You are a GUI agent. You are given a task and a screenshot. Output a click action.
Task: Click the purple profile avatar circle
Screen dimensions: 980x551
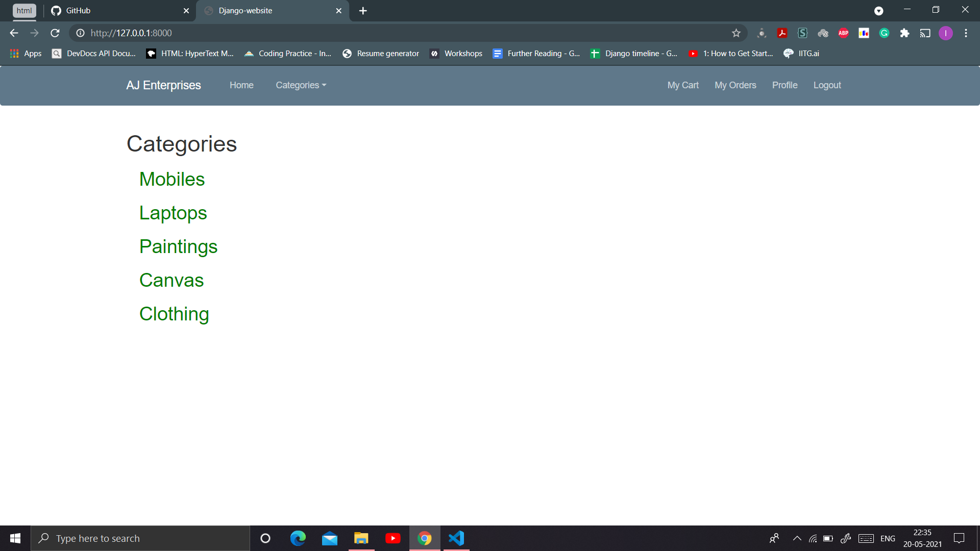coord(946,33)
